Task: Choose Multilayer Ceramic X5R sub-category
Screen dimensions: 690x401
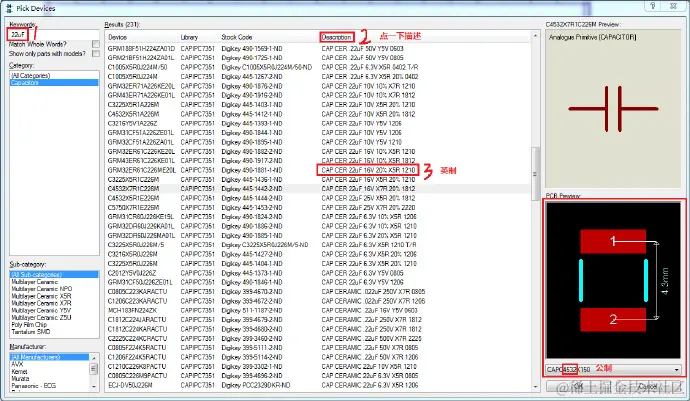Action: (x=41, y=296)
